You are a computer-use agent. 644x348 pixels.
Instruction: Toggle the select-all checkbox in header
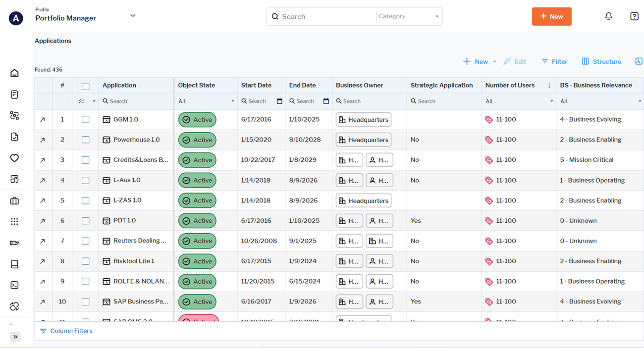[x=86, y=86]
